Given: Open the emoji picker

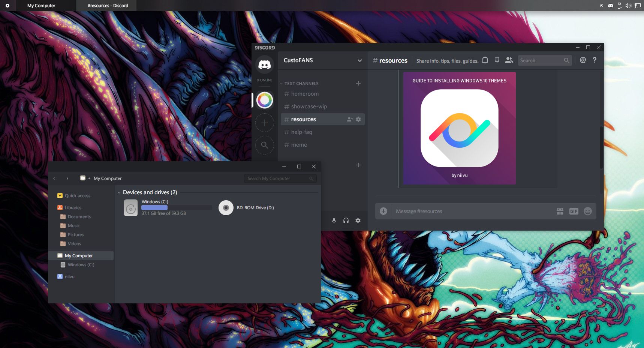Looking at the screenshot, I should click(588, 211).
